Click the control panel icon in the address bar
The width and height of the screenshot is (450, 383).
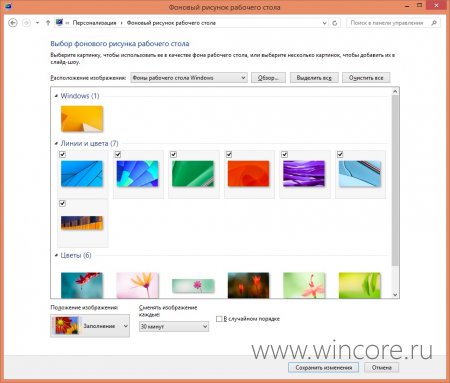coord(59,22)
